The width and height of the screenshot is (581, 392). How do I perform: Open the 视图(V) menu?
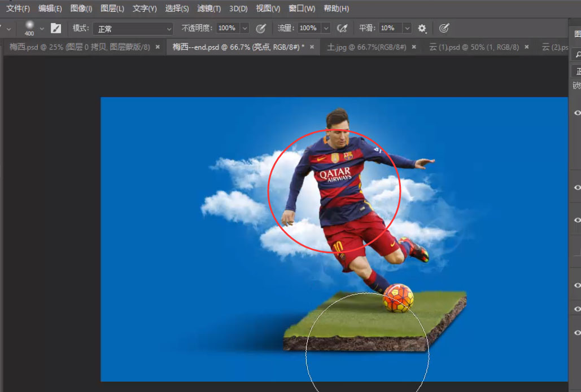268,8
